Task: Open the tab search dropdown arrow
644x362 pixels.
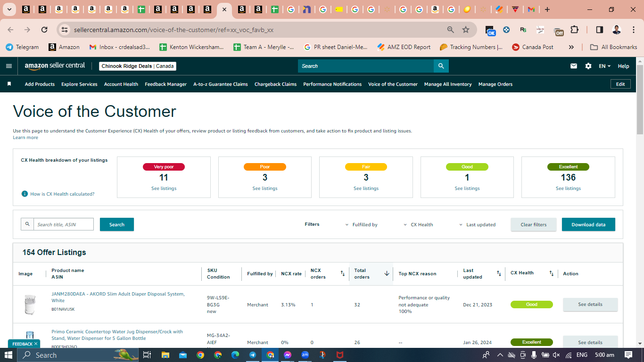Action: tap(9, 9)
